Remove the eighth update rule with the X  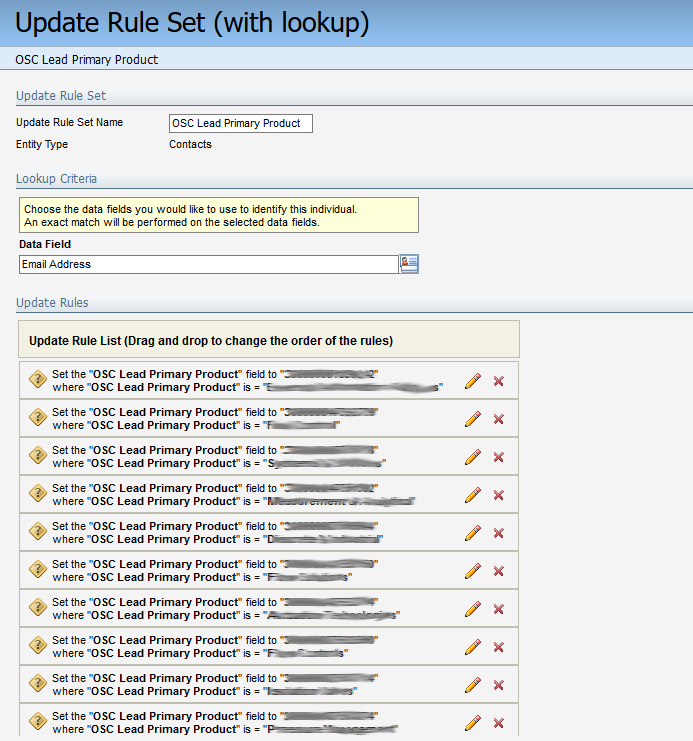point(498,647)
